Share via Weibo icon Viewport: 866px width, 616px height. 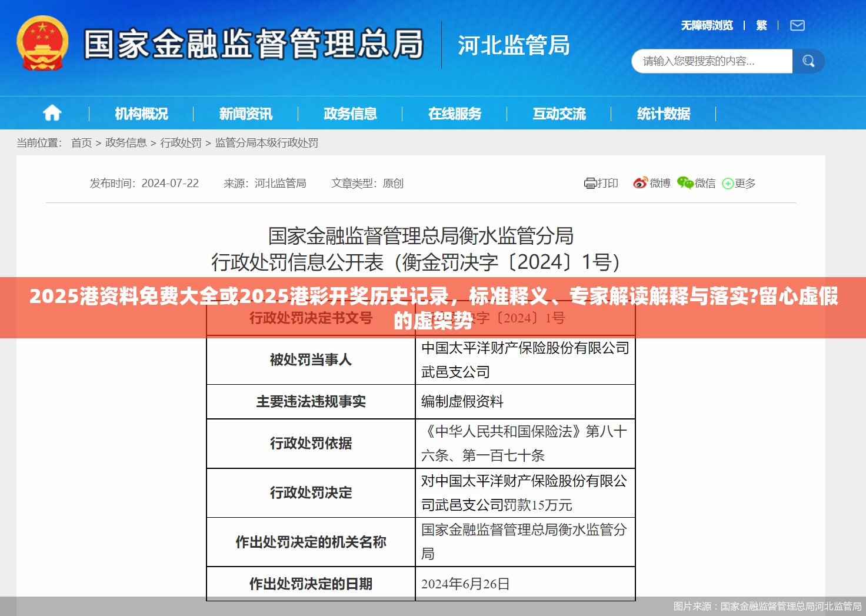(640, 183)
